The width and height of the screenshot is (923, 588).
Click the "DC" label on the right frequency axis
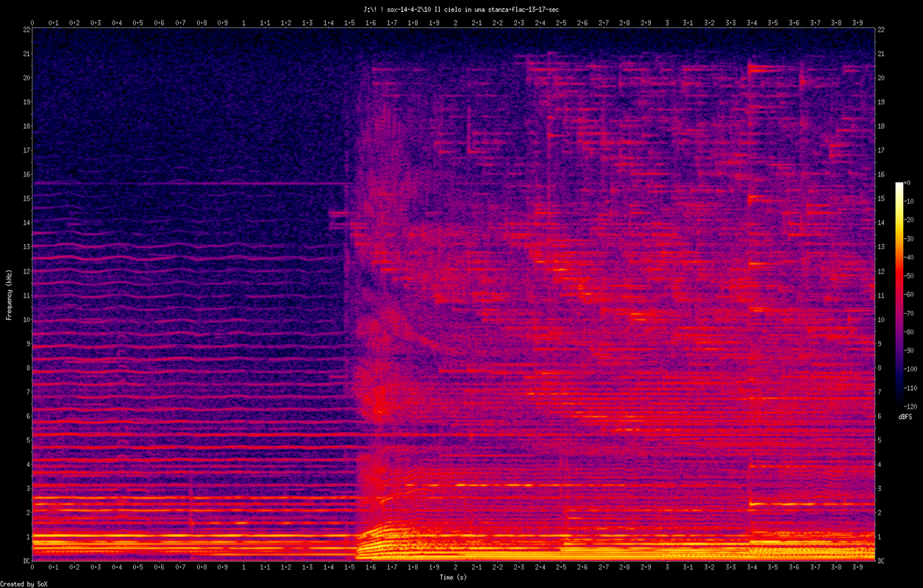coord(882,561)
